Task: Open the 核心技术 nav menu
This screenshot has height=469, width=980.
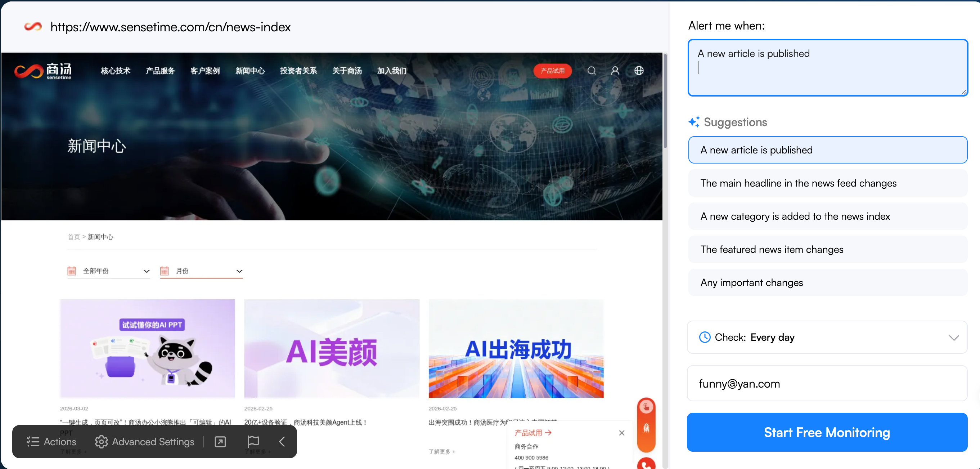Action: pyautogui.click(x=116, y=71)
